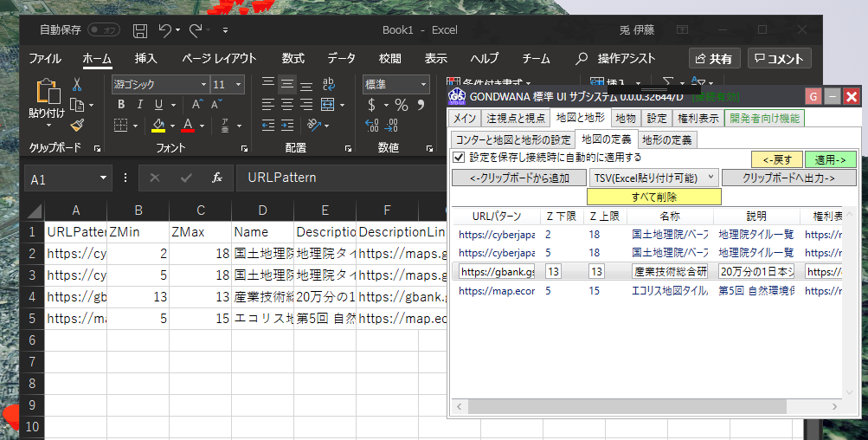Click the すべて削除 button
Screen dimensions: 868x440
pos(653,197)
